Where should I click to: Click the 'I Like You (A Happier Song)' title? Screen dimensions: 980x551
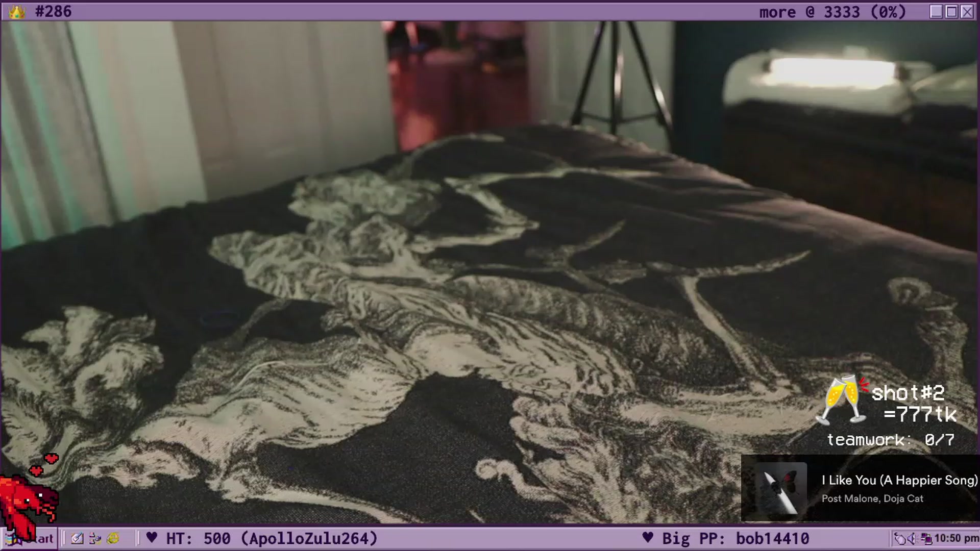(x=900, y=480)
